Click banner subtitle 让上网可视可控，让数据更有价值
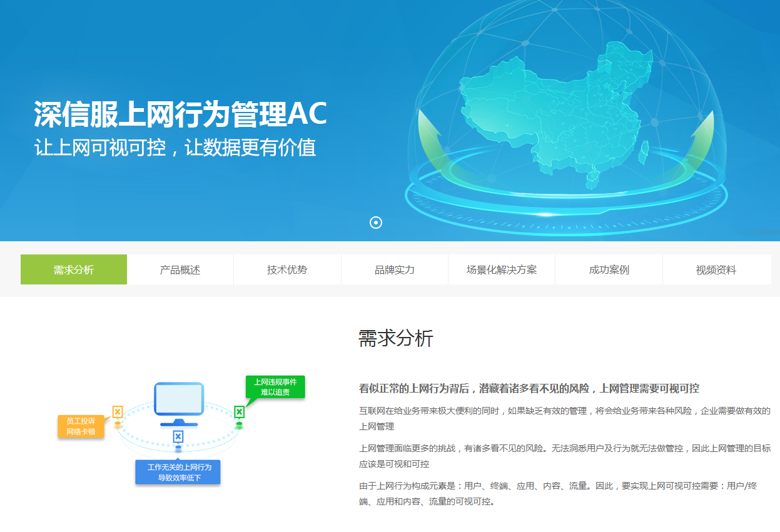The width and height of the screenshot is (780, 532). click(x=175, y=148)
